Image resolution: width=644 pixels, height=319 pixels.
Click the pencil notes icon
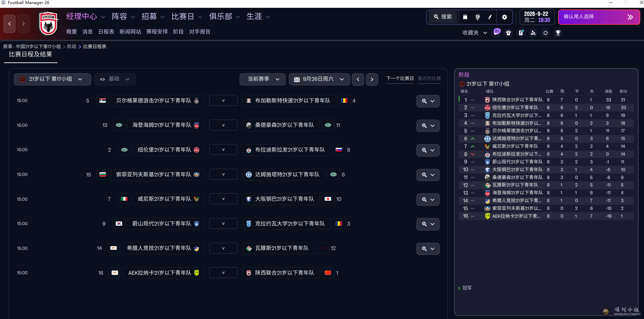pyautogui.click(x=490, y=17)
